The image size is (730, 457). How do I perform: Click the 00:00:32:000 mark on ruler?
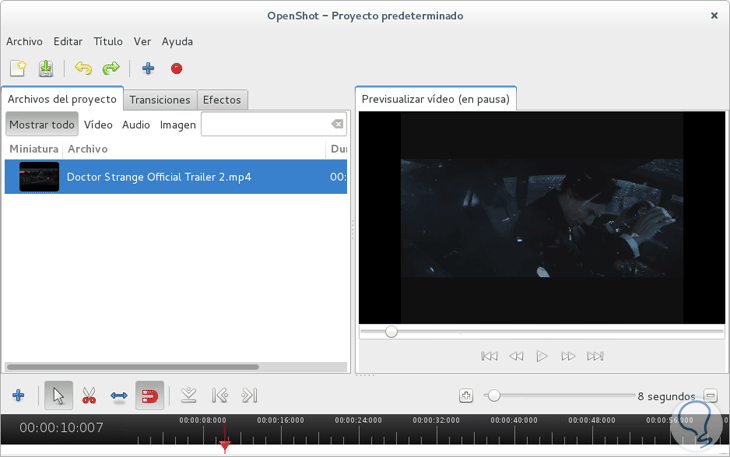point(436,420)
